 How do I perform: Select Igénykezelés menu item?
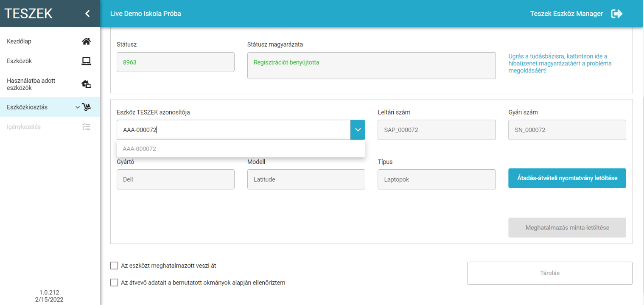point(50,126)
